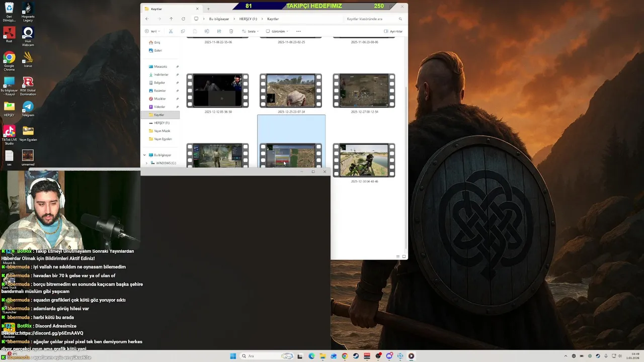
Task: Click file name 2025-11-06 23-08-06
Action: (364, 42)
